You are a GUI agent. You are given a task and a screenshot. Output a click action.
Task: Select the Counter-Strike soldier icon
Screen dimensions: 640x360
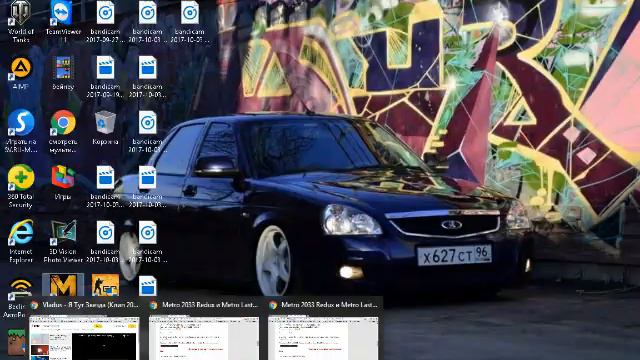point(105,284)
